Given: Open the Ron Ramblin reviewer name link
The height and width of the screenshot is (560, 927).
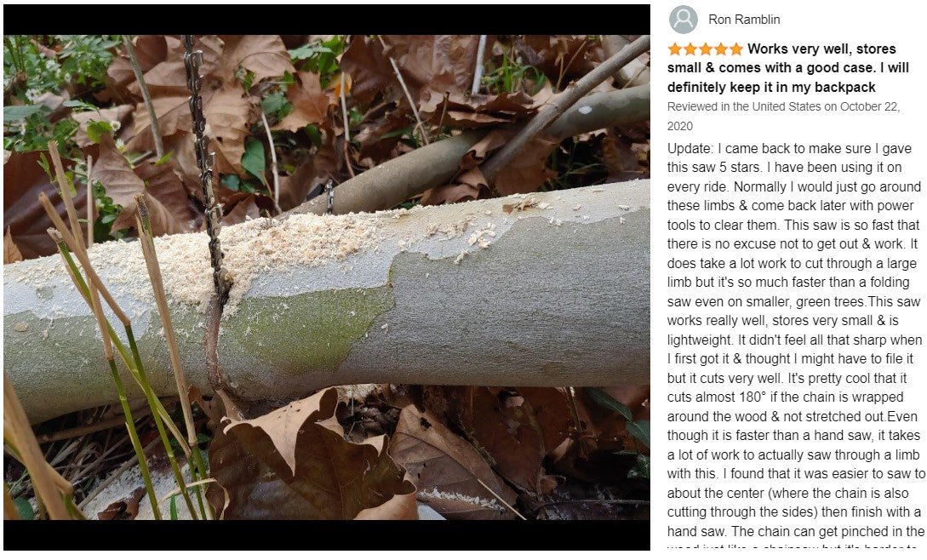Looking at the screenshot, I should [x=744, y=20].
